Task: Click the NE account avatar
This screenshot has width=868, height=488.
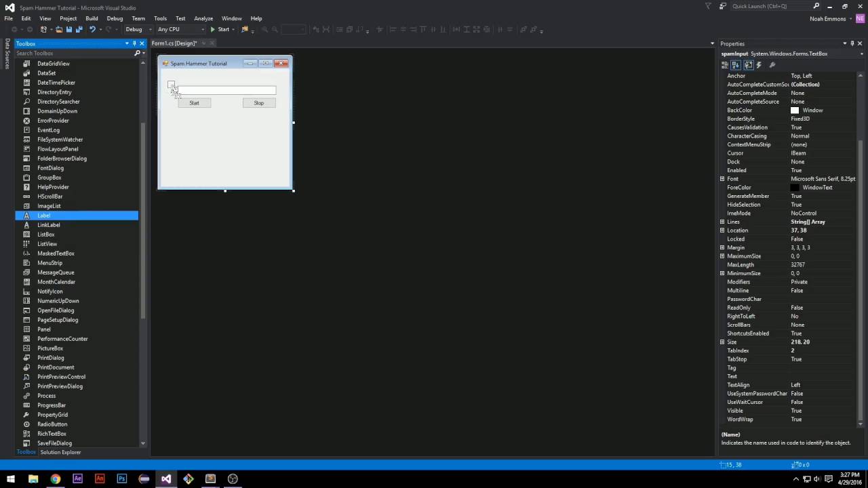Action: click(859, 18)
